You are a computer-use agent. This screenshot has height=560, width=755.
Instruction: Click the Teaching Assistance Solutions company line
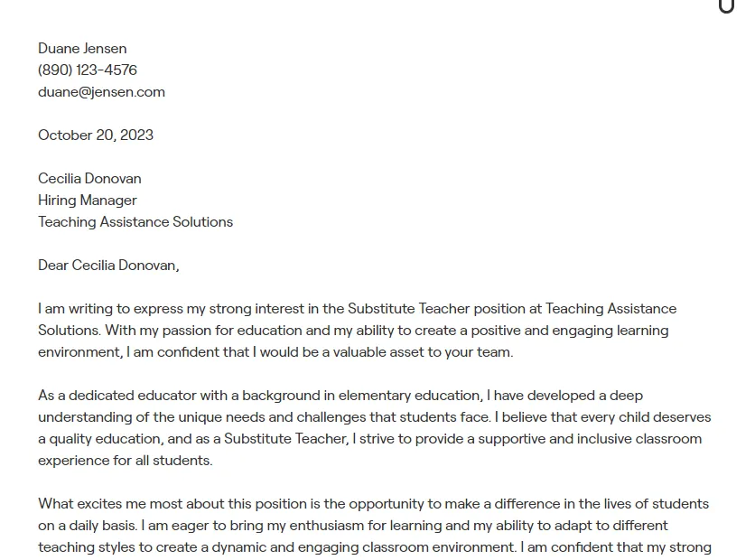click(x=135, y=222)
